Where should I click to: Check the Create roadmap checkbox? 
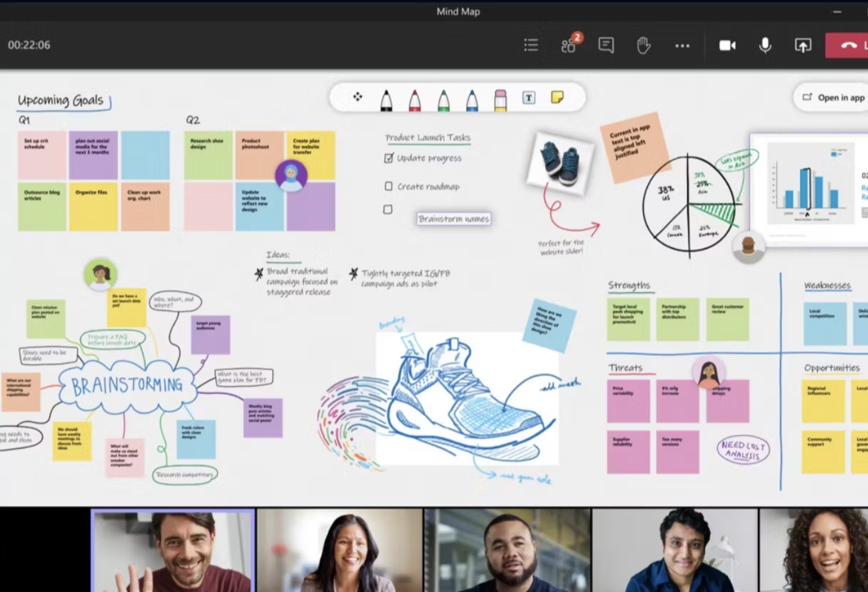pos(388,186)
